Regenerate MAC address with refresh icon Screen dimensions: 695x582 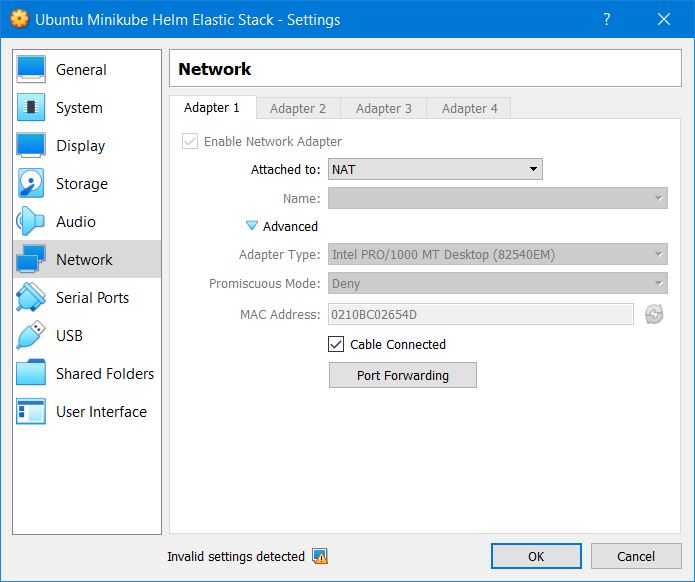coord(654,315)
